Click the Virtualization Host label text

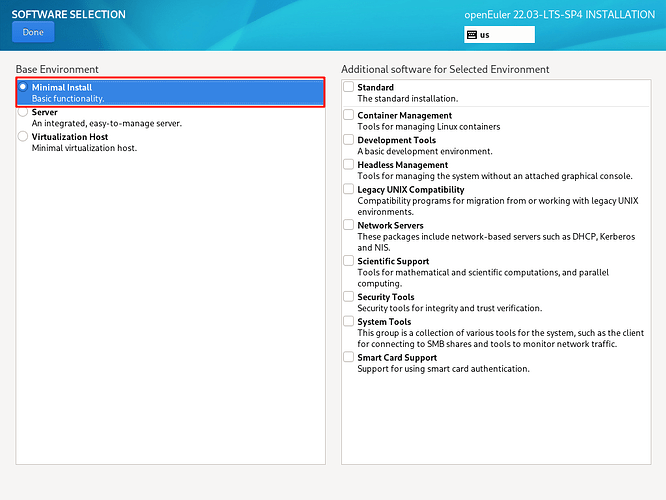coord(70,137)
